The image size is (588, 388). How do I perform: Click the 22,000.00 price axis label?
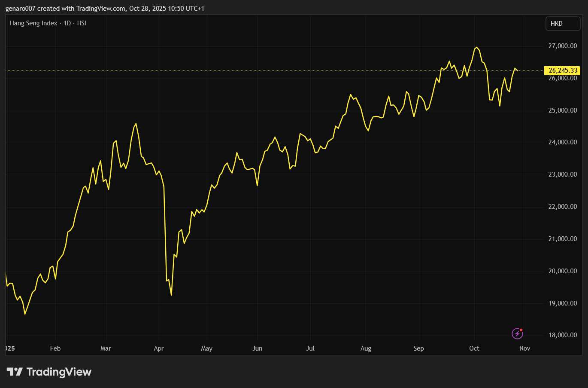pos(563,207)
